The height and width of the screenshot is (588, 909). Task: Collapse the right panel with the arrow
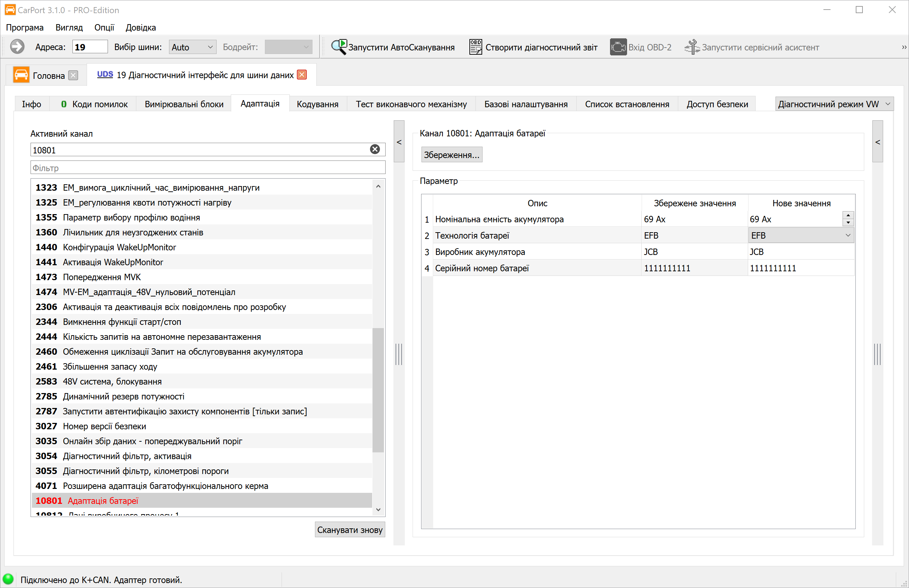click(x=878, y=142)
